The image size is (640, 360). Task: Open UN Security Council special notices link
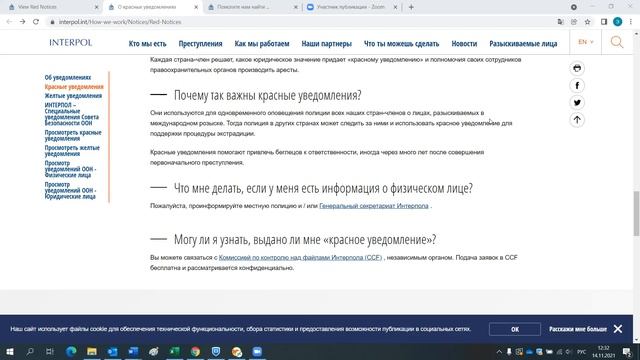pyautogui.click(x=71, y=114)
